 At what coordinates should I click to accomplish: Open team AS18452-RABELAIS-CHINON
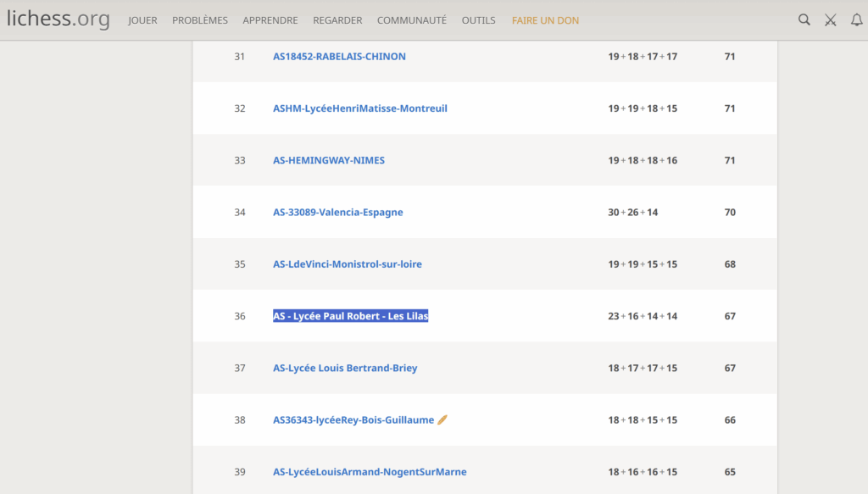tap(339, 57)
